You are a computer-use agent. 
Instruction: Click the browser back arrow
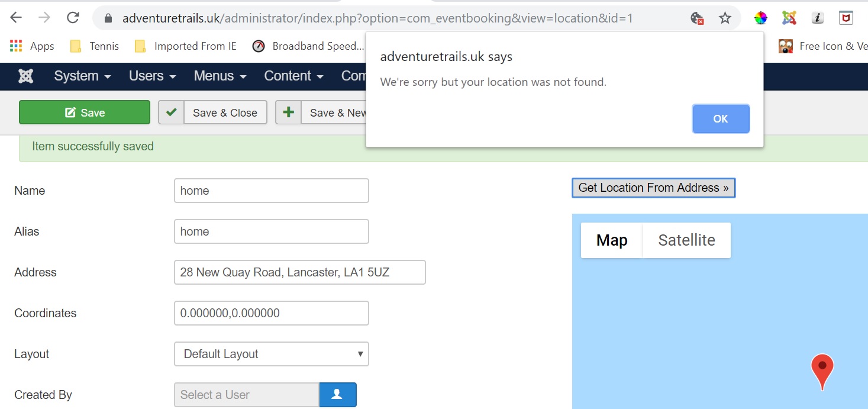16,18
